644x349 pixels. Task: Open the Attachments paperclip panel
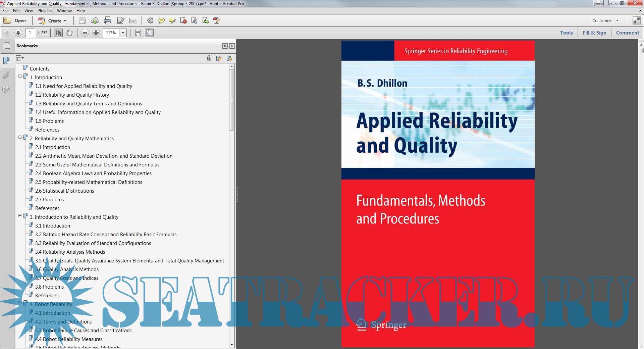click(6, 75)
